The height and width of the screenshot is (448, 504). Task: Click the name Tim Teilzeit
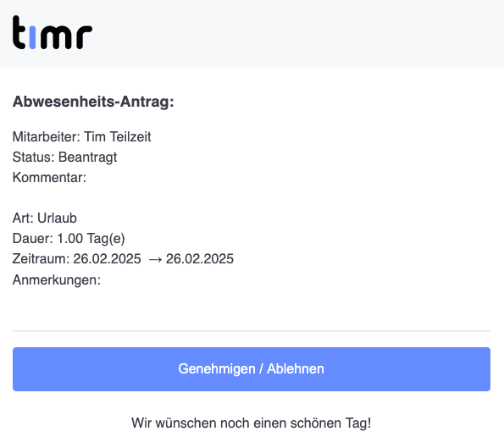tap(118, 137)
